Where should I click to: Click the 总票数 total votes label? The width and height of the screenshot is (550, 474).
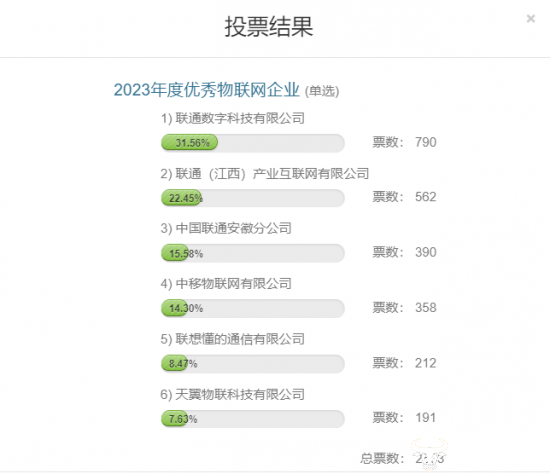point(382,459)
